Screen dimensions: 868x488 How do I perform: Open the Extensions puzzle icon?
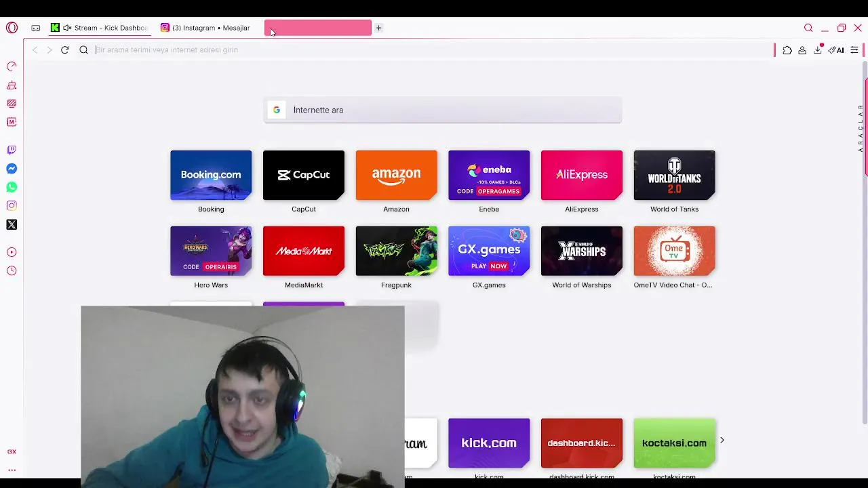click(787, 50)
